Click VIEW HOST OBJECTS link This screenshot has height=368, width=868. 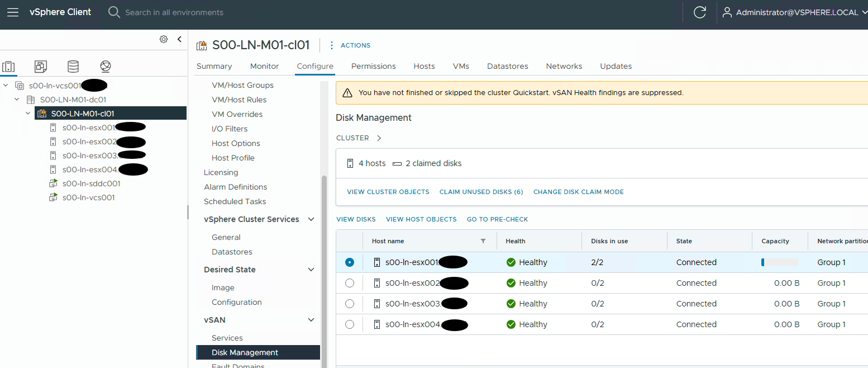click(421, 219)
